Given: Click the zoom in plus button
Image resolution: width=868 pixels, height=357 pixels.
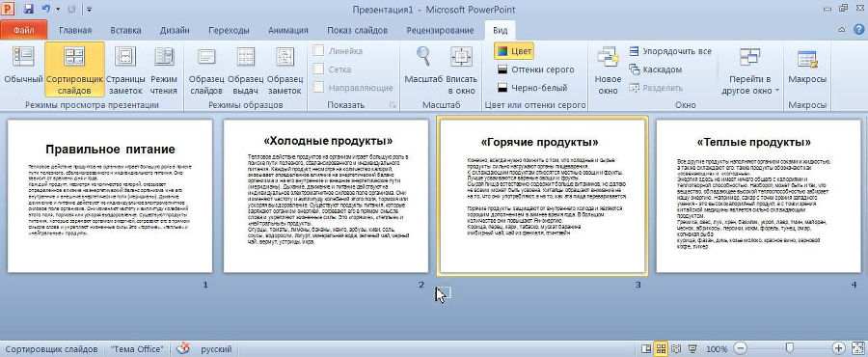Looking at the screenshot, I should coord(839,348).
